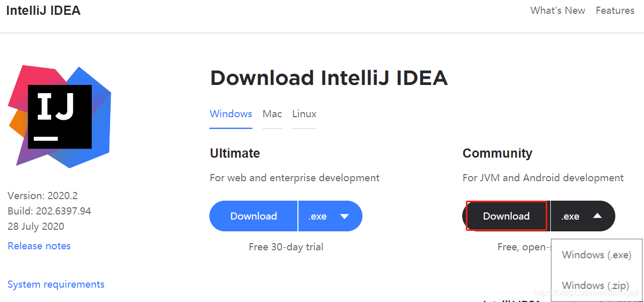Click the Download IntelliJ IDEA heading
The height and width of the screenshot is (302, 644).
329,77
